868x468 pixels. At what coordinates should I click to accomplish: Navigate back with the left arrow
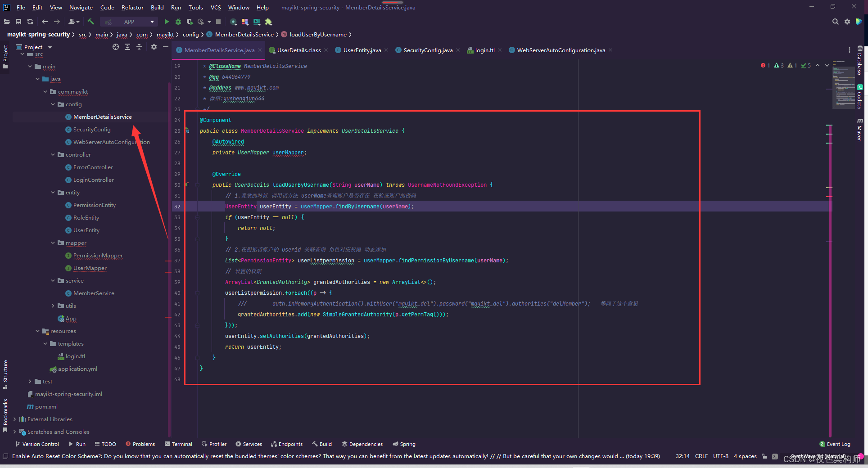pos(45,22)
